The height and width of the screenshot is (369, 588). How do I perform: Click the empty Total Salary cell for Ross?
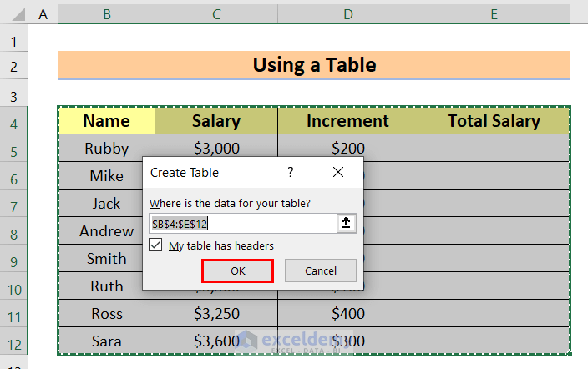(494, 314)
